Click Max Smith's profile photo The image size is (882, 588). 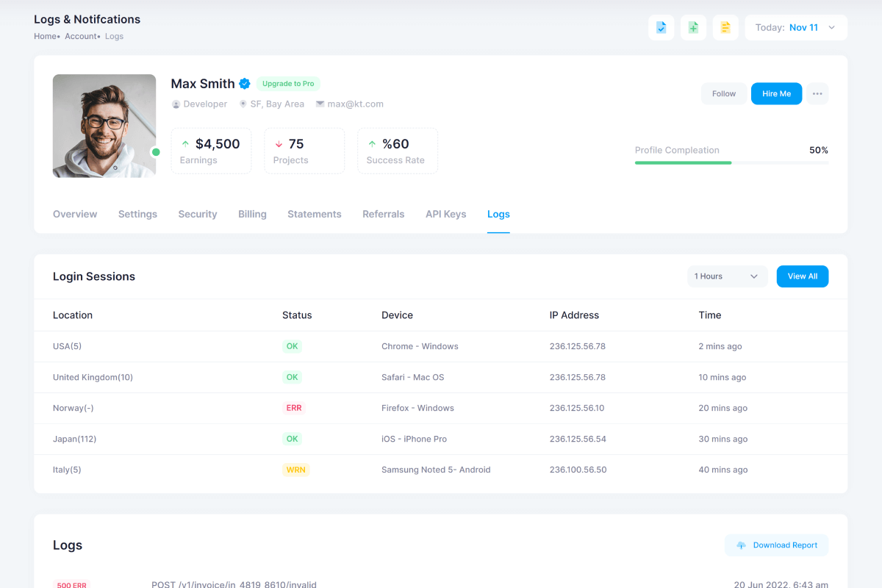[x=104, y=126]
